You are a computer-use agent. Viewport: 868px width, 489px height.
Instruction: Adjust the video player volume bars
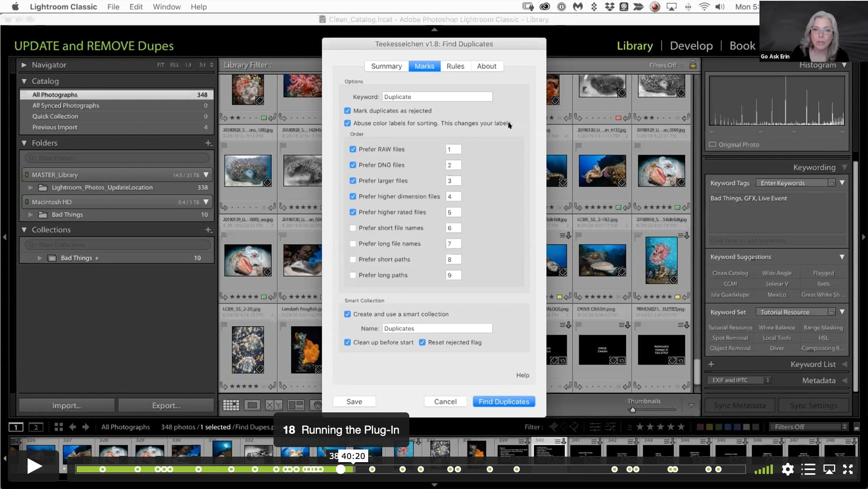[x=764, y=469]
